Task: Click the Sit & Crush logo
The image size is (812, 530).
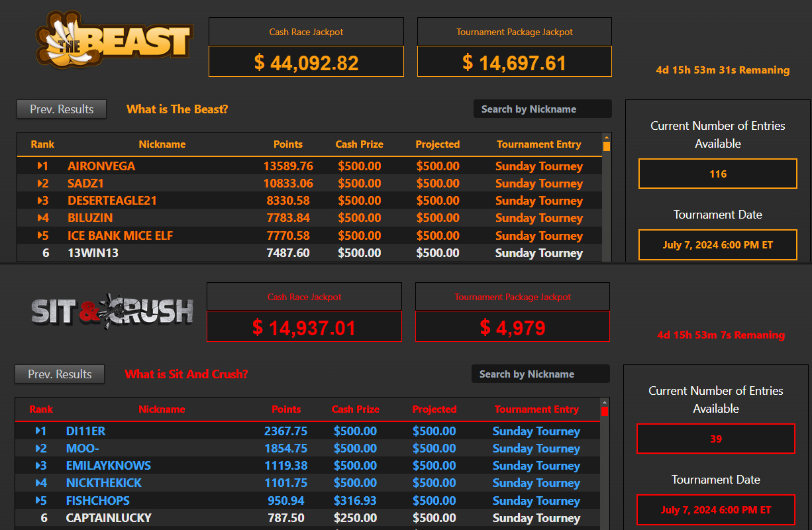Action: (x=112, y=309)
